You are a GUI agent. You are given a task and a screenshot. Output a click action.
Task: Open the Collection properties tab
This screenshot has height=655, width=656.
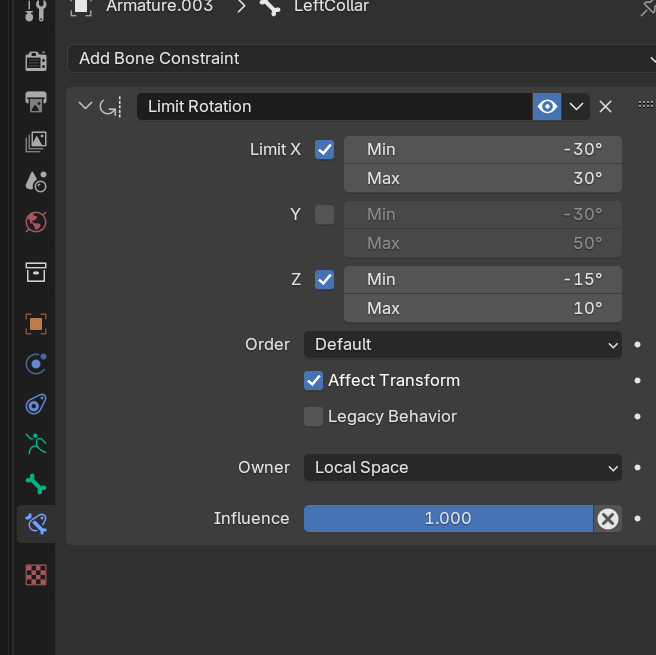point(36,272)
